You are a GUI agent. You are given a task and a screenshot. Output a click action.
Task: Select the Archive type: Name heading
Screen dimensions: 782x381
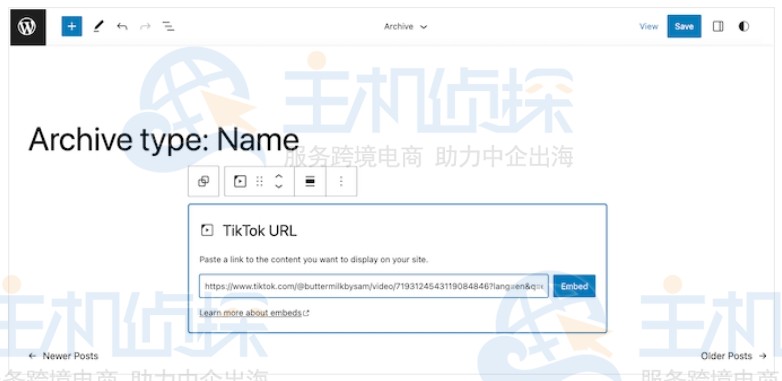point(164,140)
